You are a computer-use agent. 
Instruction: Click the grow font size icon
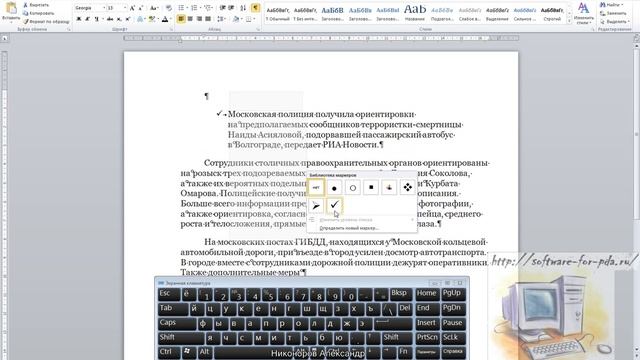point(132,8)
